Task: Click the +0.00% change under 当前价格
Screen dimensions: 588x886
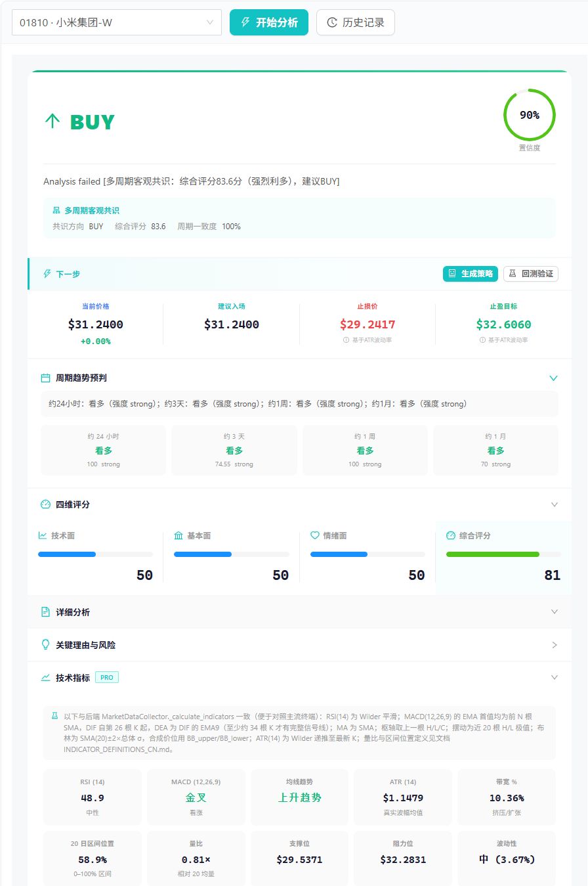Action: (x=96, y=341)
